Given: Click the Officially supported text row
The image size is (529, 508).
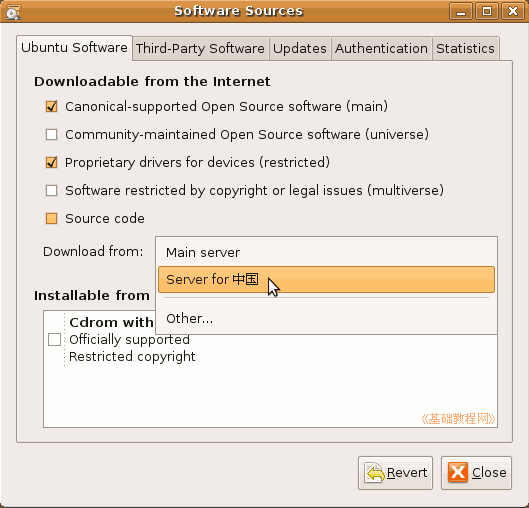Looking at the screenshot, I should pyautogui.click(x=129, y=340).
